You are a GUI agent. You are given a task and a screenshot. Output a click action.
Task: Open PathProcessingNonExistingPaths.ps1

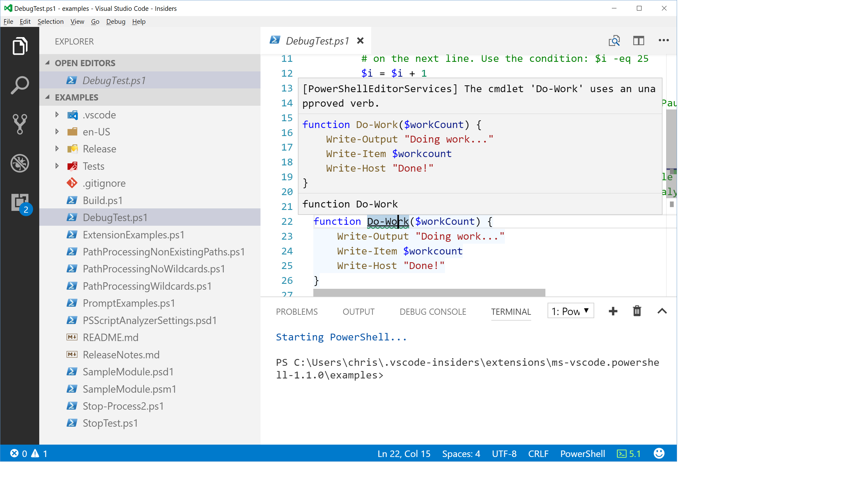point(150,252)
